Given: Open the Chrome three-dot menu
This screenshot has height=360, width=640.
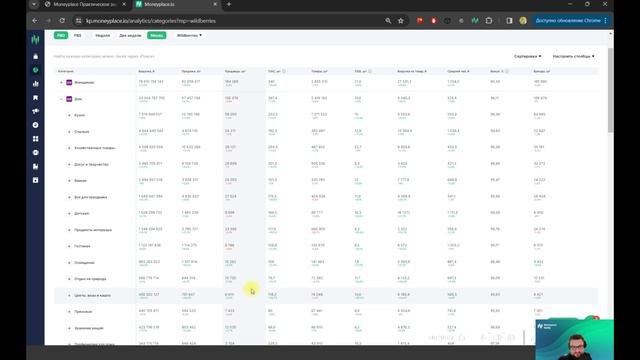Looking at the screenshot, I should pos(605,20).
